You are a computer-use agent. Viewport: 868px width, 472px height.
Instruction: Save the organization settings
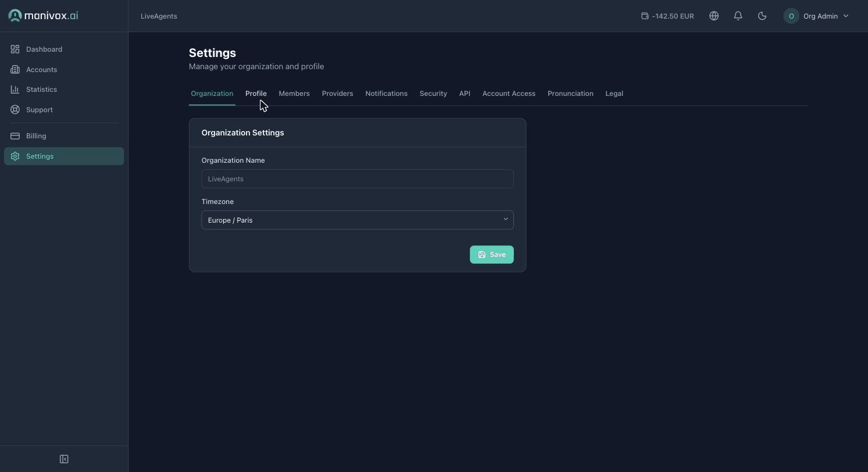(x=492, y=255)
